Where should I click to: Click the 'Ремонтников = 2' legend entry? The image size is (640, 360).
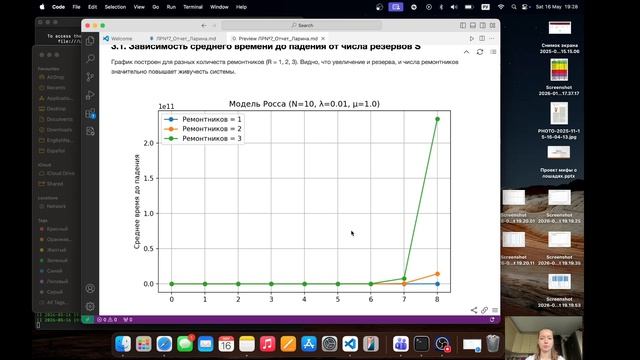(x=203, y=129)
